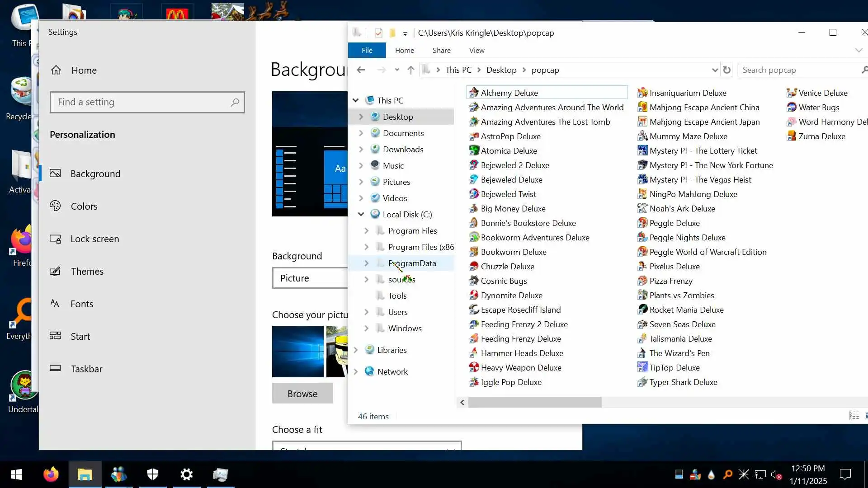Screen dimensions: 868x488
Task: Click the Up arrow navigation icon
Action: pos(410,70)
